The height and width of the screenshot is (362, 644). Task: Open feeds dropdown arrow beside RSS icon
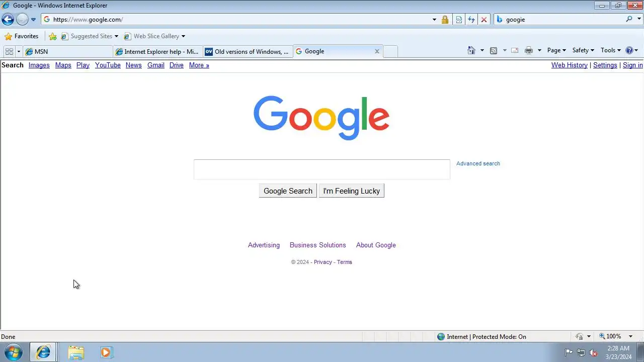[505, 50]
